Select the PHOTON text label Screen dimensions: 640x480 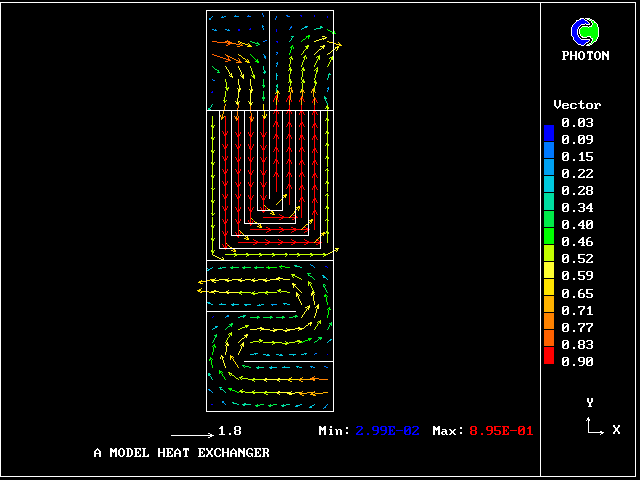pyautogui.click(x=585, y=56)
